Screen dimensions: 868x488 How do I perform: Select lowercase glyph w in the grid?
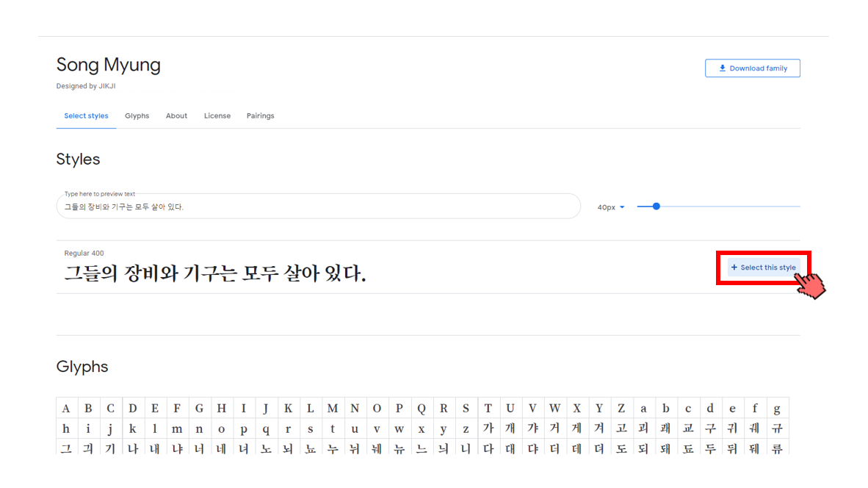coord(399,428)
